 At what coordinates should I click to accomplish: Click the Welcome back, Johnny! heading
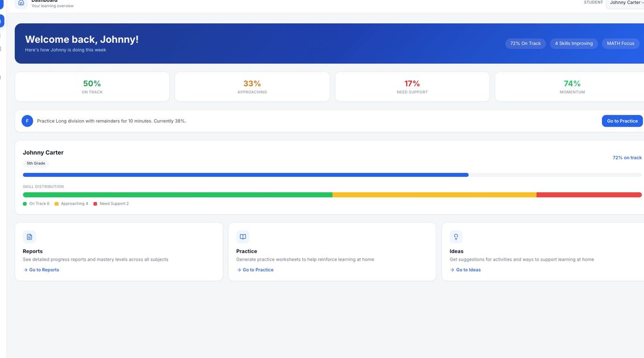pos(82,39)
